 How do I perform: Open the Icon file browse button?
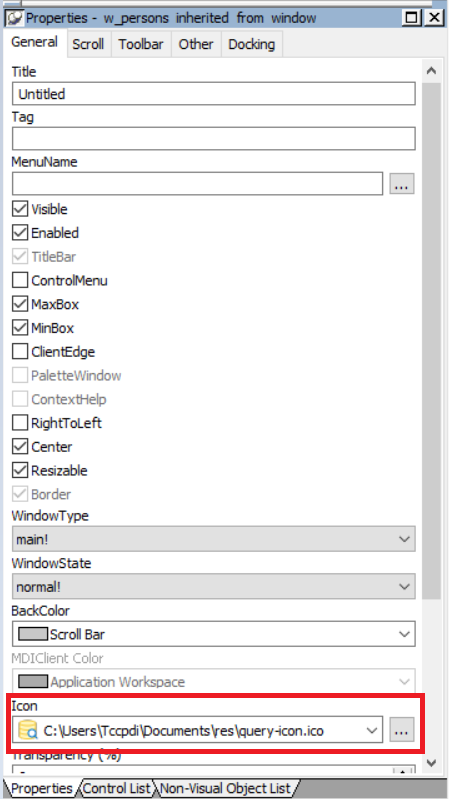(x=402, y=730)
